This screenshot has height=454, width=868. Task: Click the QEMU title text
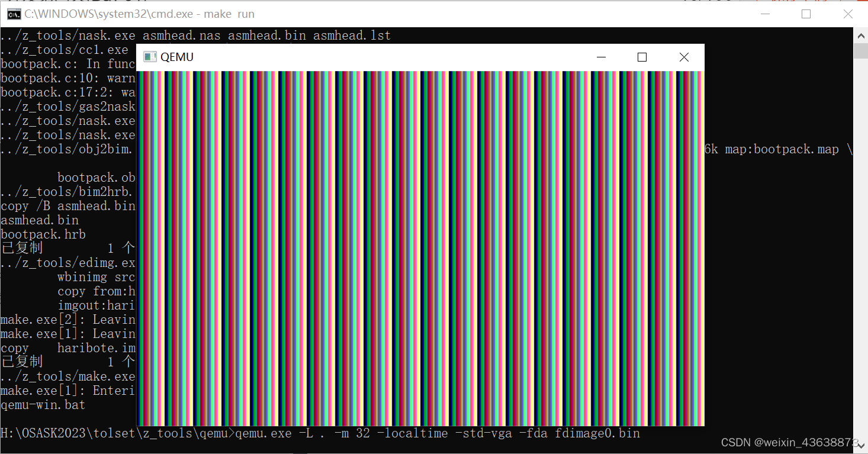point(177,57)
